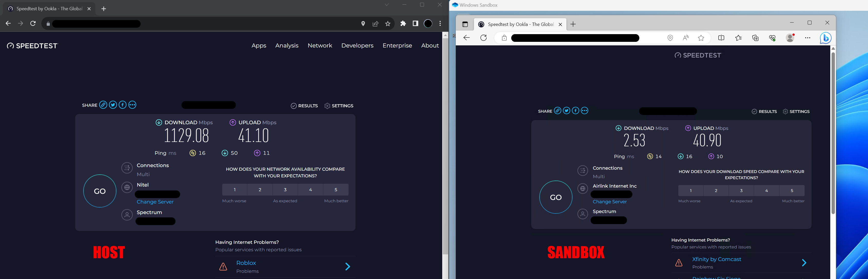
Task: Open the Network menu on host Speedtest
Action: coord(320,45)
